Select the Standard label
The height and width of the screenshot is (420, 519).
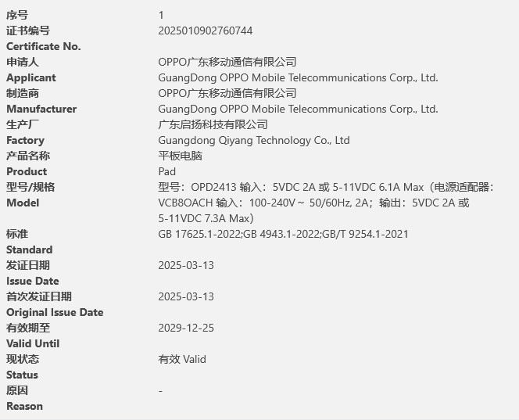(30, 249)
